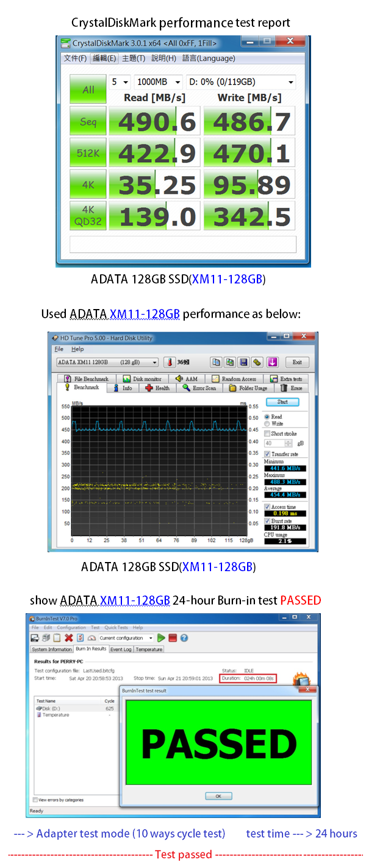Image resolution: width=366 pixels, height=868 pixels.
Task: Select the Disk (D:) row in results
Action: (75, 709)
